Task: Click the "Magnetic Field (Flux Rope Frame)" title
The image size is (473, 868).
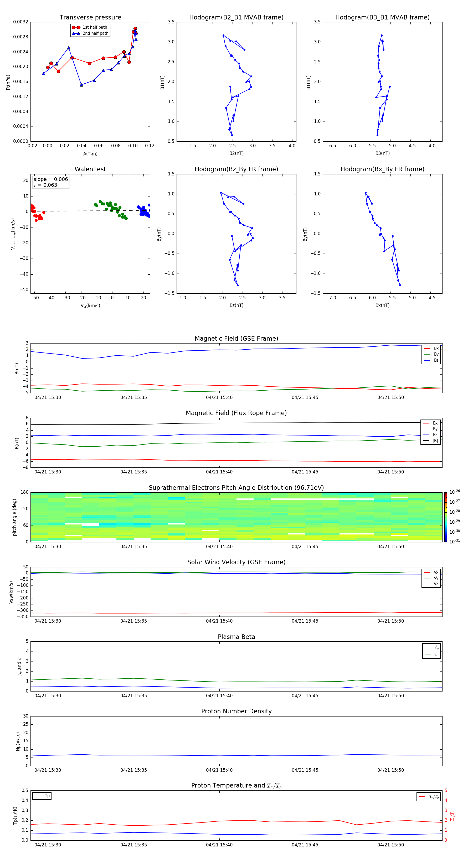Action: (236, 413)
